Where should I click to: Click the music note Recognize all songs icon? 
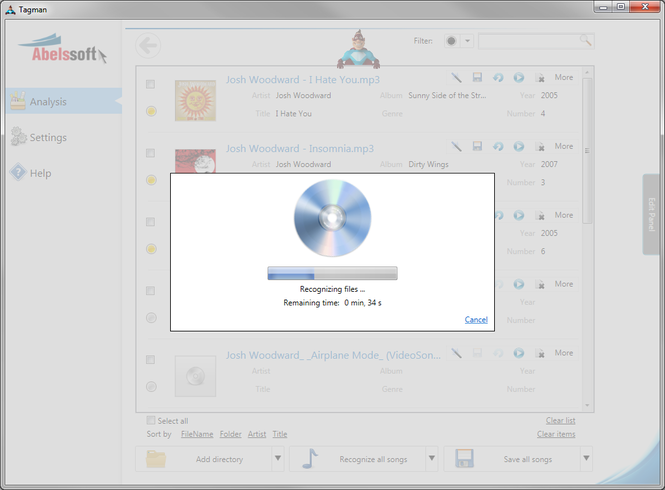[x=310, y=459]
